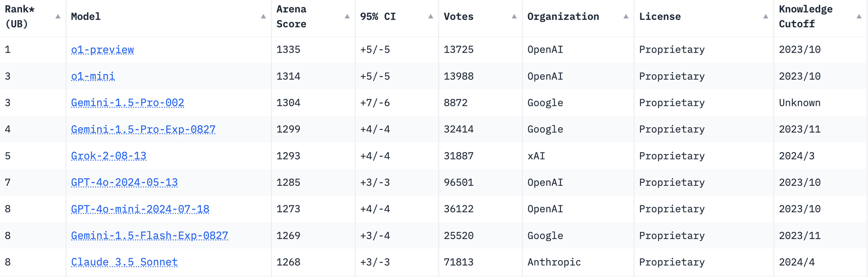Viewport: 868px width, 277px height.
Task: Follow the GPT-4o-mini-2024-07-18 link
Action: pyautogui.click(x=140, y=209)
